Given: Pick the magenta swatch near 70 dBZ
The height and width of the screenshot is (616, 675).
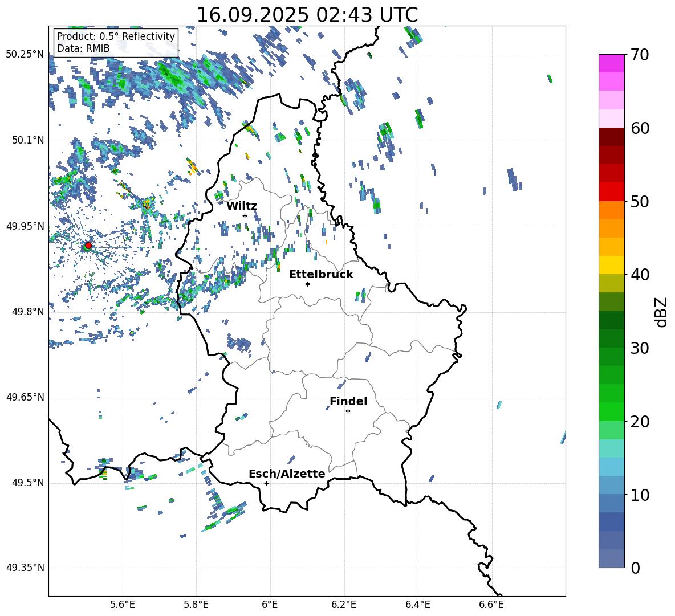Looking at the screenshot, I should [x=612, y=63].
